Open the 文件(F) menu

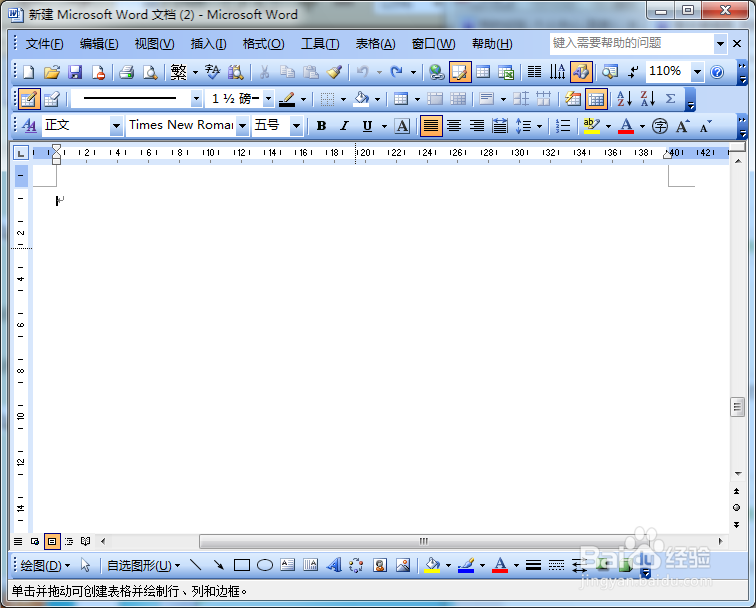(44, 44)
